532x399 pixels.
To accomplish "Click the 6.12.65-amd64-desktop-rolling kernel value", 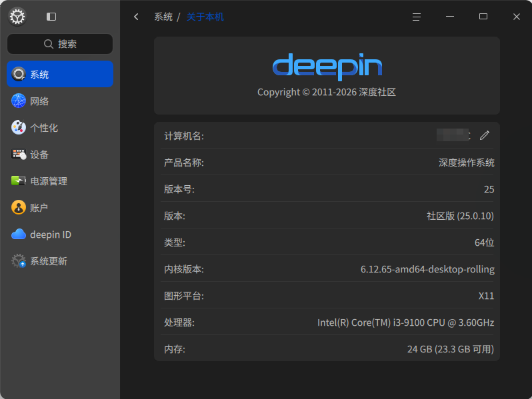I will coord(427,269).
